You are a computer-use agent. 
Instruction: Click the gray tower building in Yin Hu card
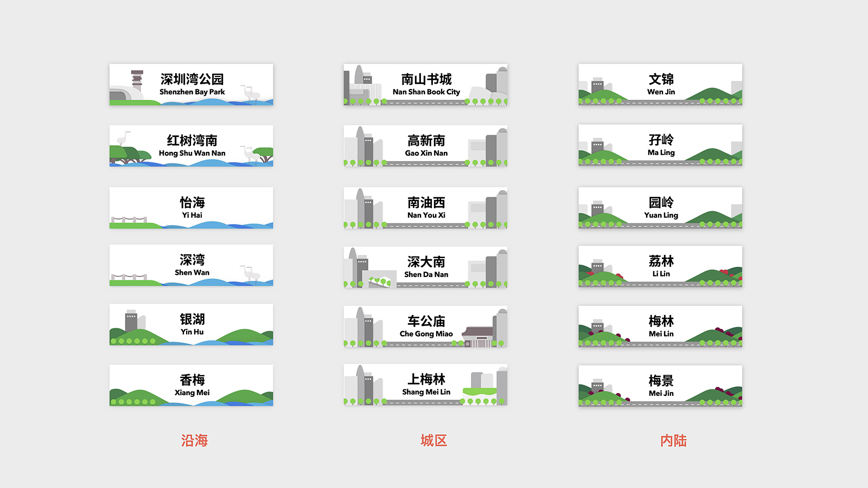(131, 320)
